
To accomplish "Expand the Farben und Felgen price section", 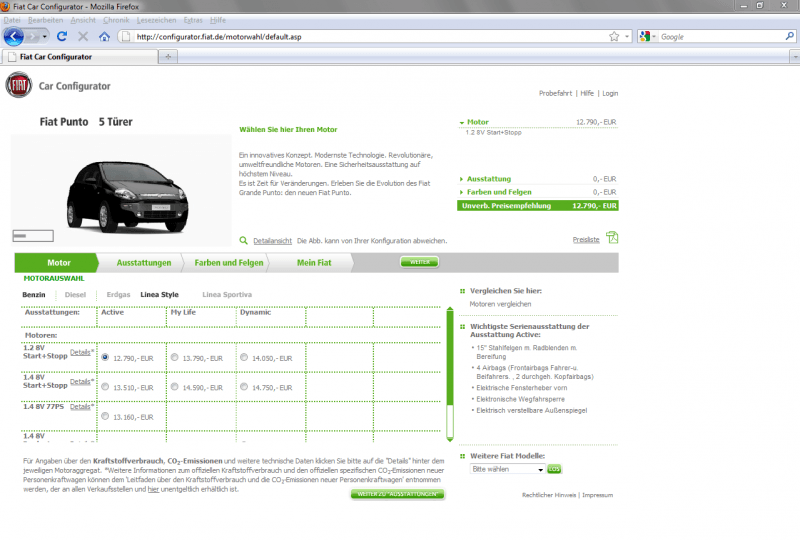I will click(x=461, y=192).
